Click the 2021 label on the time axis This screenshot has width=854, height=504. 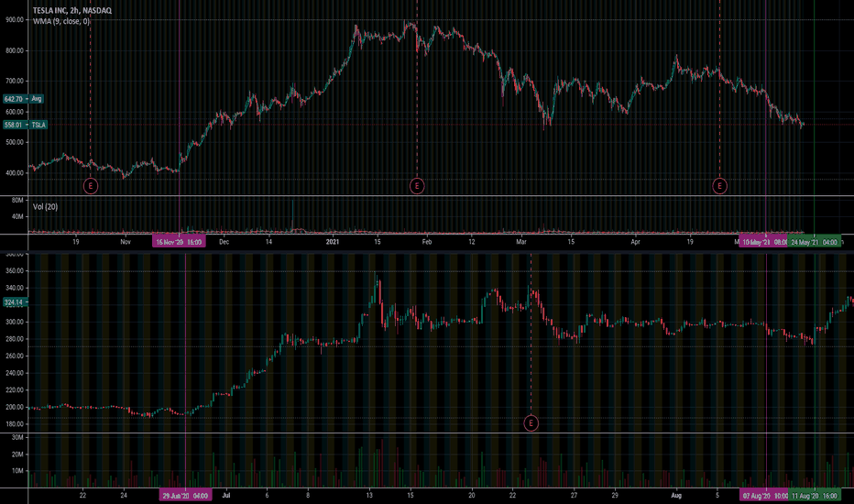[x=333, y=242]
